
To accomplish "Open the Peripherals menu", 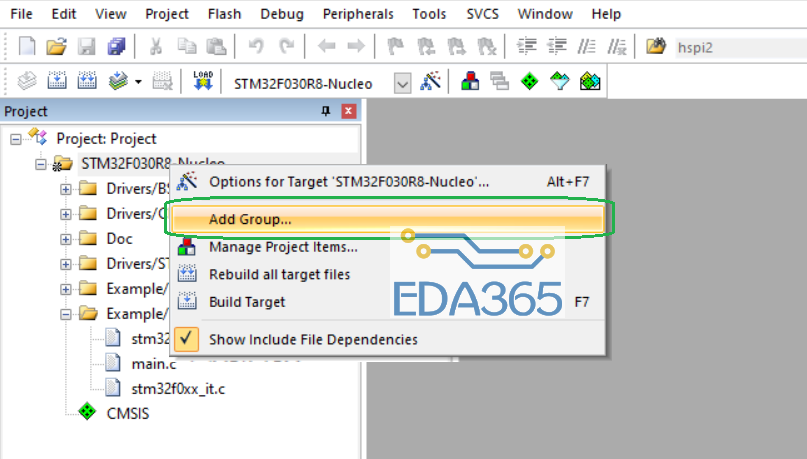I will (x=358, y=14).
